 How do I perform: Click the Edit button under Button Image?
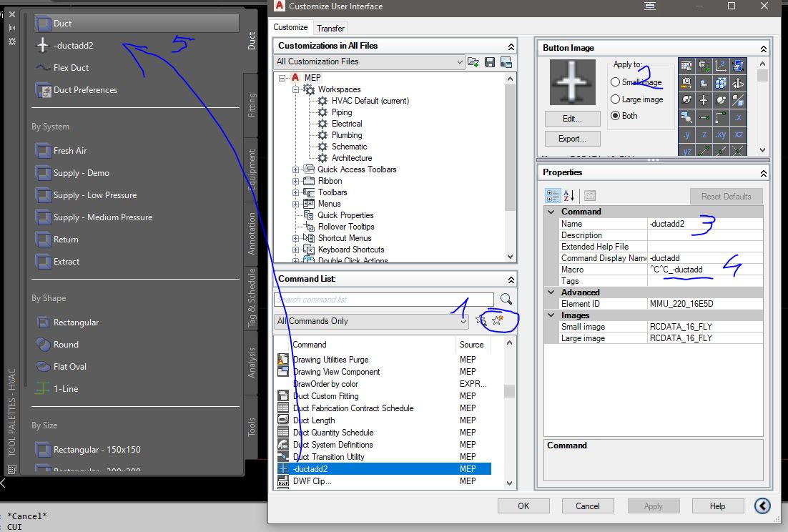coord(572,119)
